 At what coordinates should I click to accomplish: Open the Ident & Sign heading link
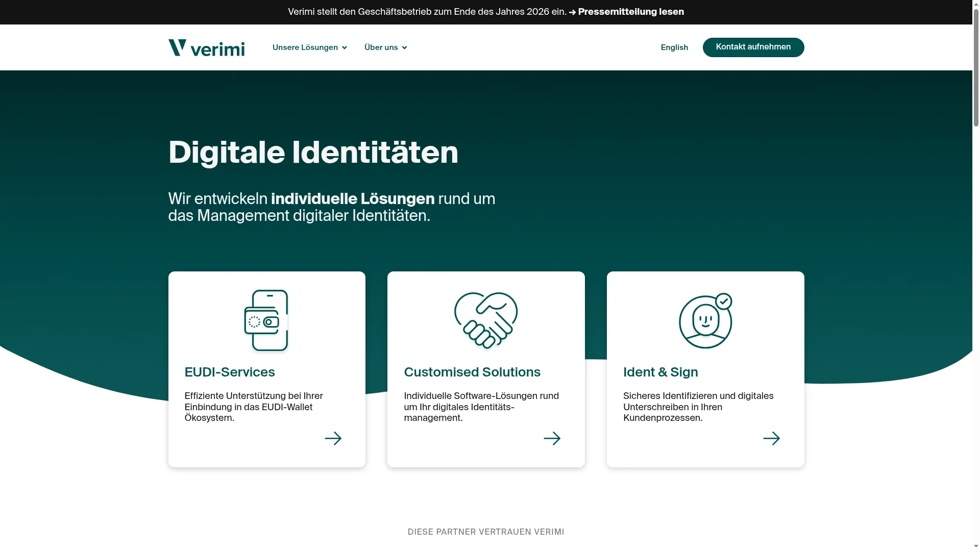coord(660,372)
